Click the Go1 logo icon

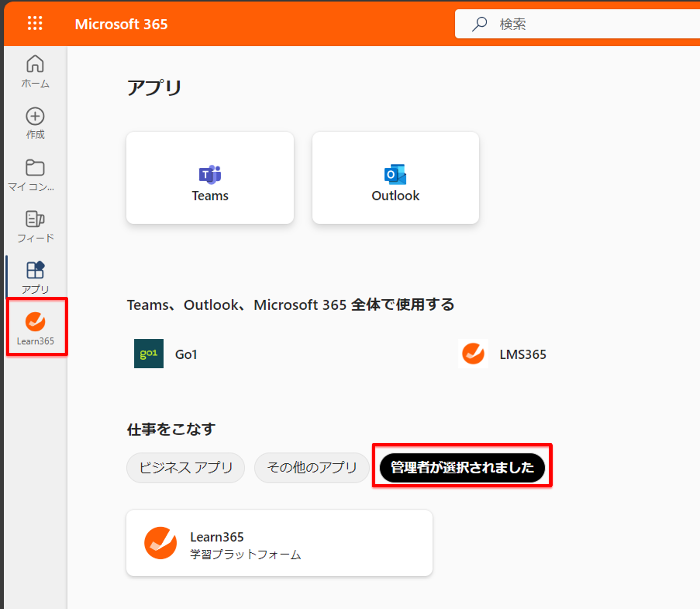(x=148, y=353)
